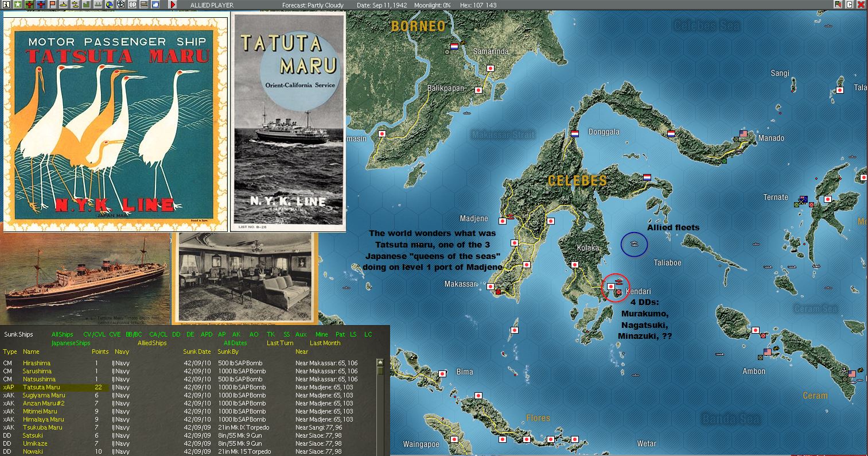Screen dimensions: 868x456
Task: Click the brown strip toolbar icon
Action: coord(144,5)
